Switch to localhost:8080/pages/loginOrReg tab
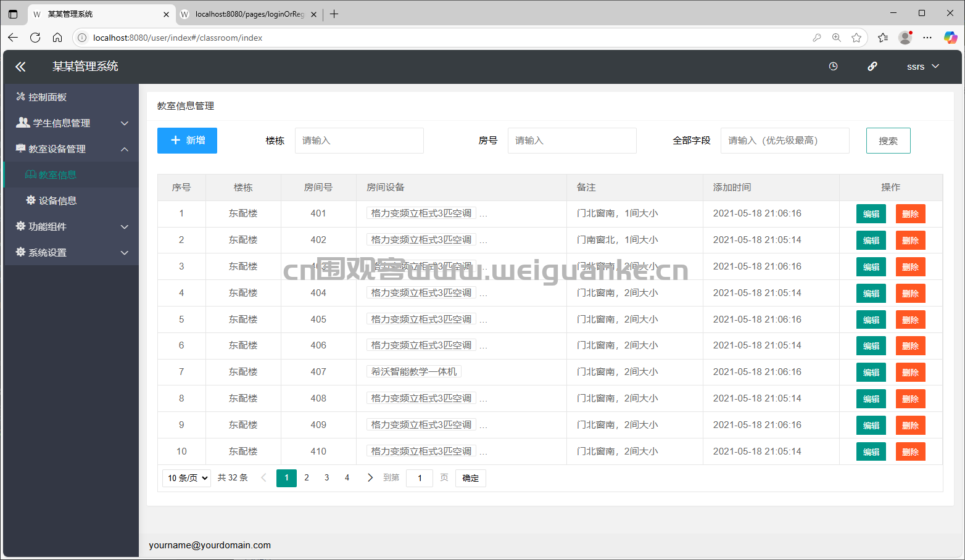The image size is (965, 560). [249, 14]
